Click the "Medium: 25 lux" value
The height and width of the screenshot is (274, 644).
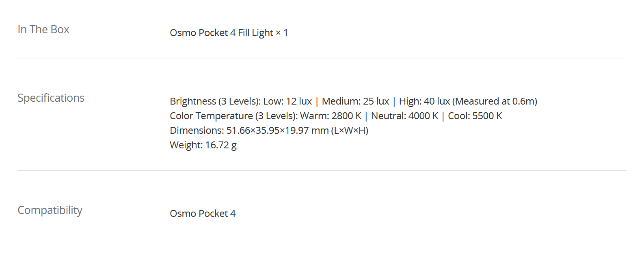pos(355,101)
